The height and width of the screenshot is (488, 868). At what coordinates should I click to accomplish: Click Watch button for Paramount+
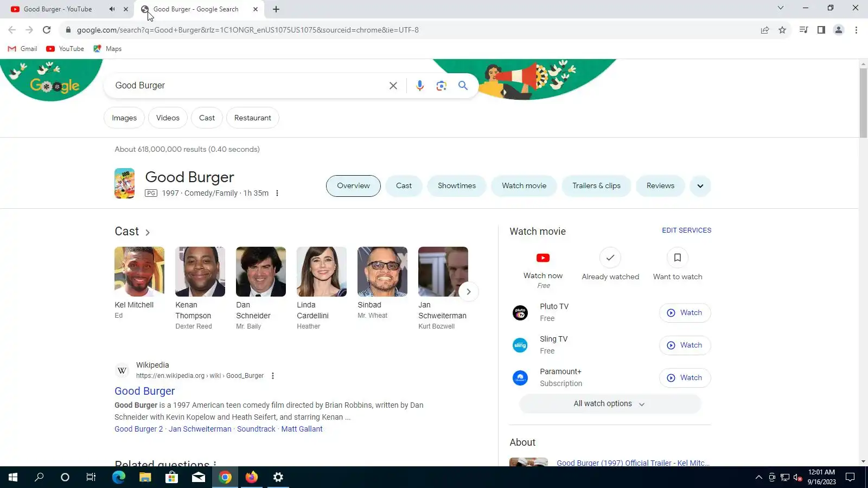pos(685,378)
